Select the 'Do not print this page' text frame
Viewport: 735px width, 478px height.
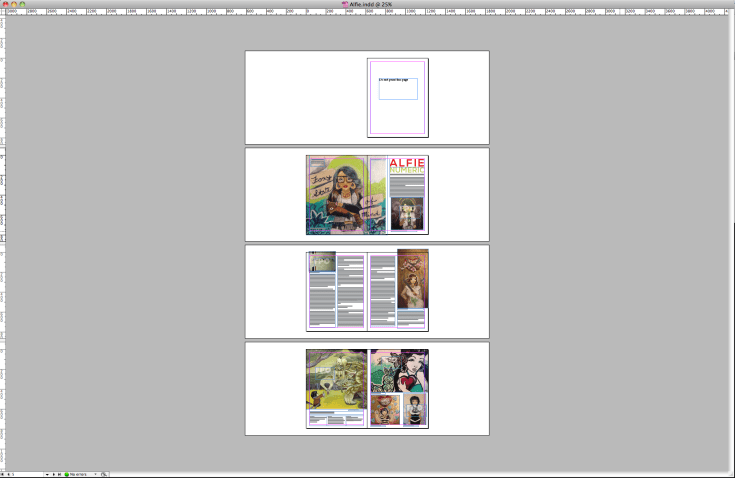[398, 89]
